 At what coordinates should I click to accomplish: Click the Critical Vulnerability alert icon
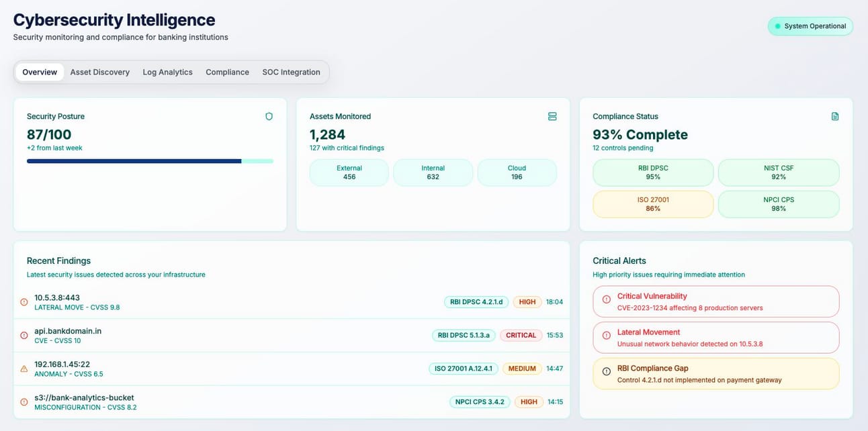606,299
